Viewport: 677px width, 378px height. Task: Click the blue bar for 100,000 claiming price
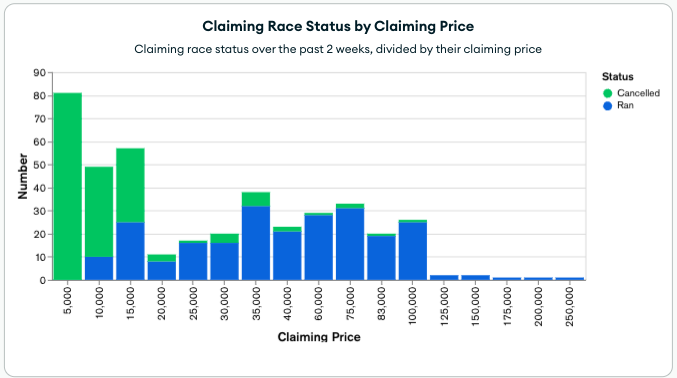click(x=413, y=251)
